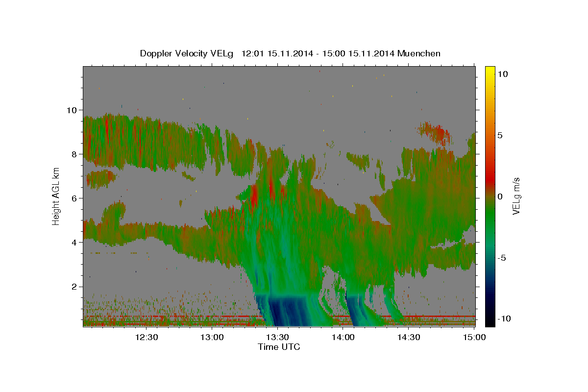Select the 15:00 time axis label
This screenshot has height=392, width=588.
click(474, 337)
